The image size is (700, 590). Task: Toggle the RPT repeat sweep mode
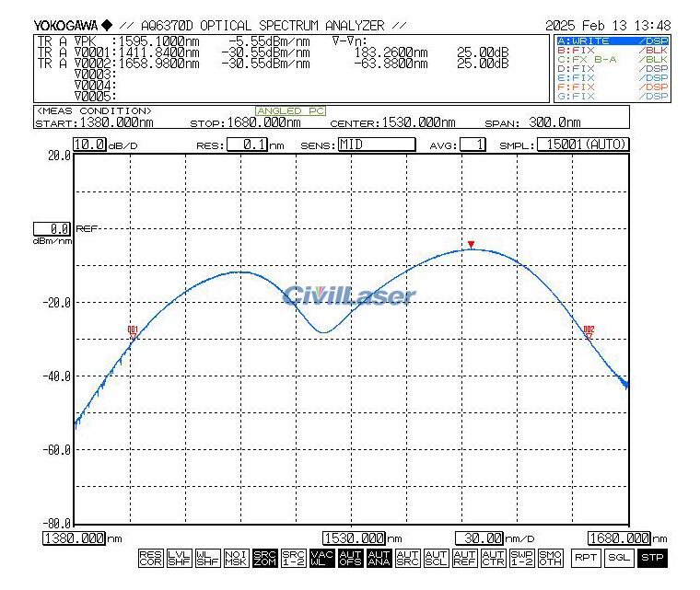pyautogui.click(x=585, y=558)
